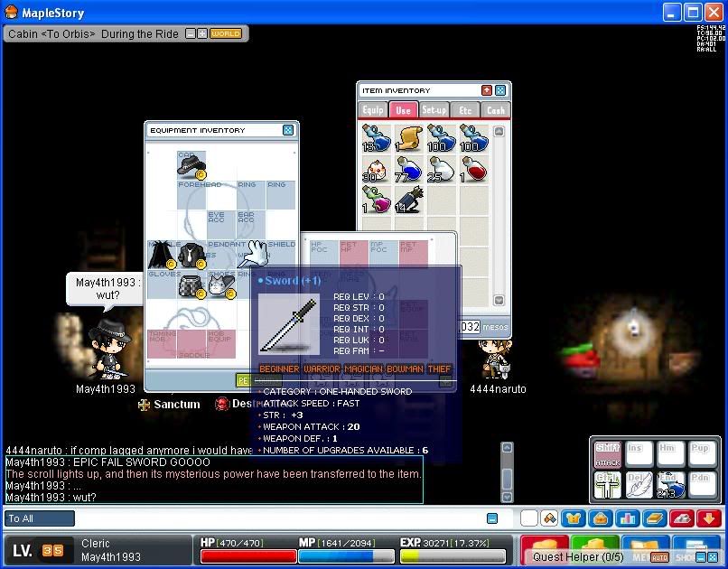728x569 pixels.
Task: Open the skill book shortcut button
Action: 654,518
